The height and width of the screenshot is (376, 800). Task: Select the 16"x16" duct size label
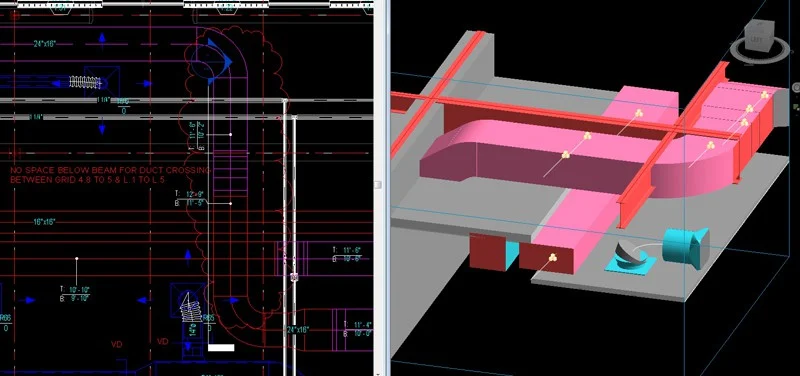tap(44, 222)
